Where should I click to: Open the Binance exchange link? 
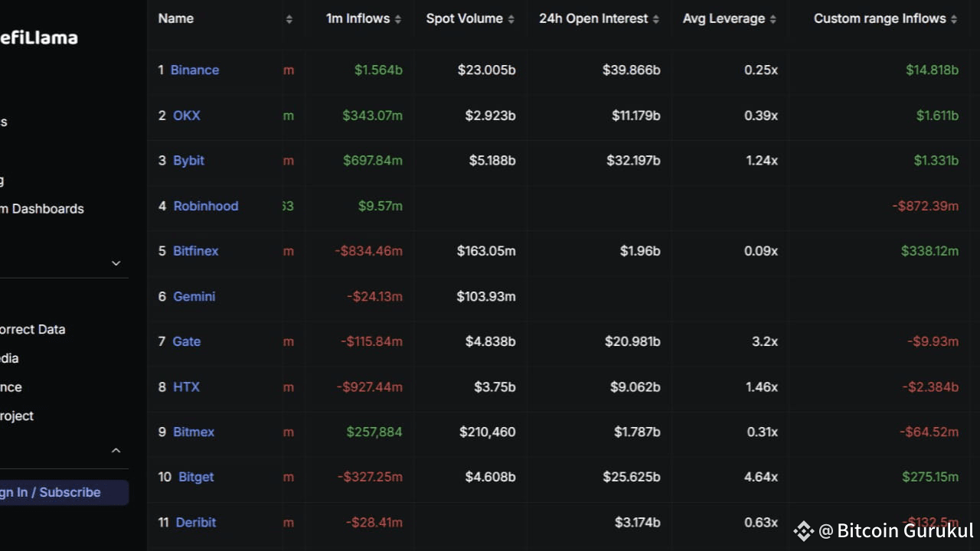point(194,70)
